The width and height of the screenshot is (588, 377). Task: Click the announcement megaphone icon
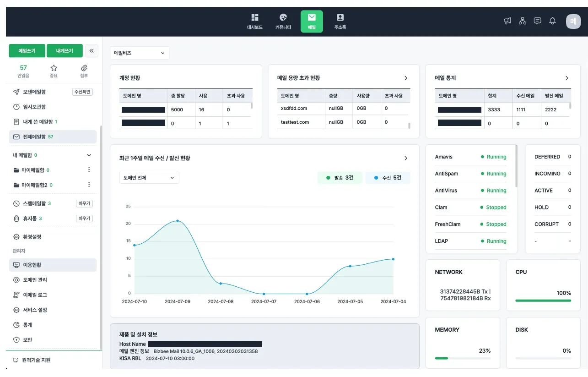pos(507,21)
